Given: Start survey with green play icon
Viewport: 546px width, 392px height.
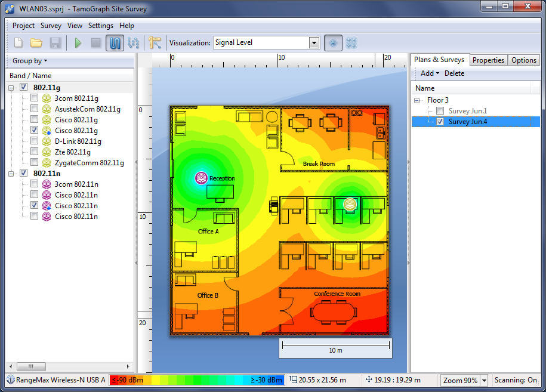Looking at the screenshot, I should pos(78,43).
